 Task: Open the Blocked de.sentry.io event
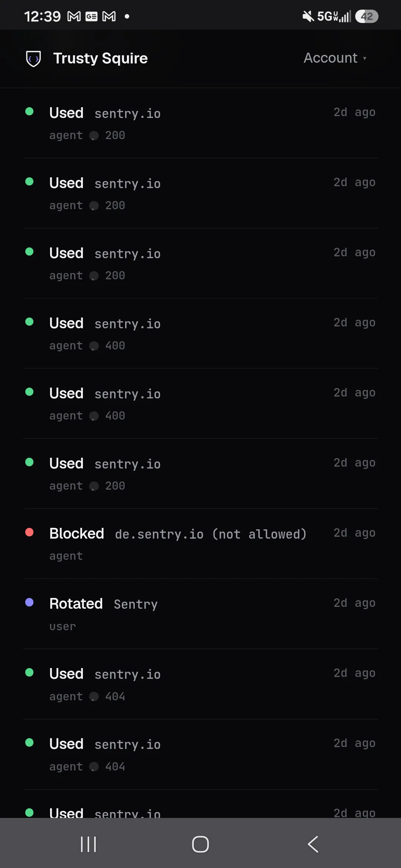click(200, 544)
